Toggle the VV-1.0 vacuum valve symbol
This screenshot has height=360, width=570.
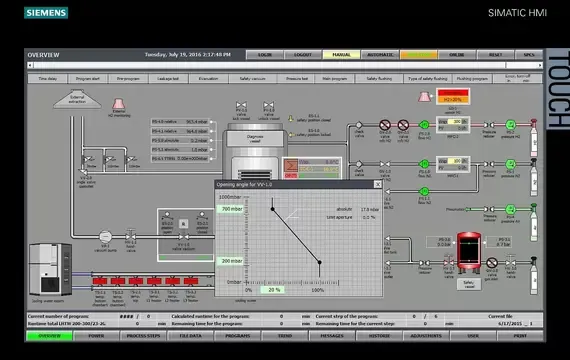pos(183,237)
